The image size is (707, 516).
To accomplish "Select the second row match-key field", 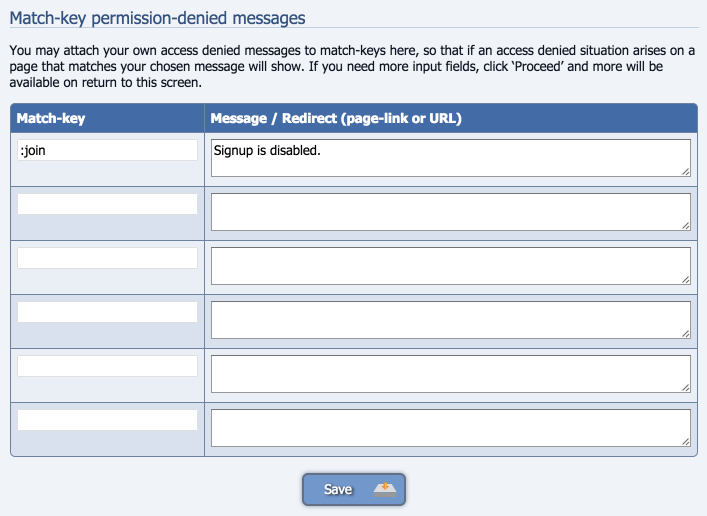I will coord(107,204).
